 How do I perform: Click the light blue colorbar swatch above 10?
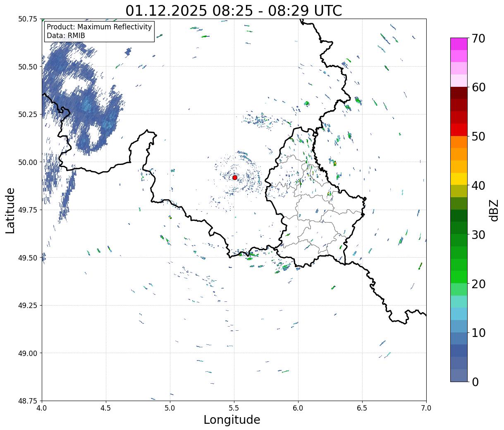[x=459, y=326]
